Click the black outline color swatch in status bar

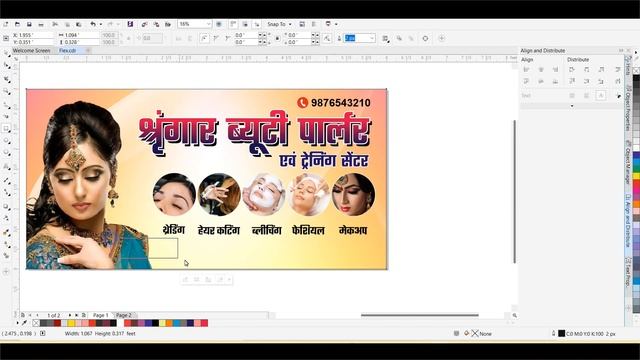562,333
